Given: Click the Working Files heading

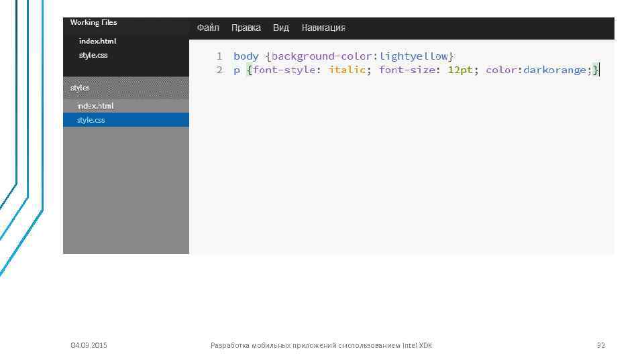Looking at the screenshot, I should (94, 23).
